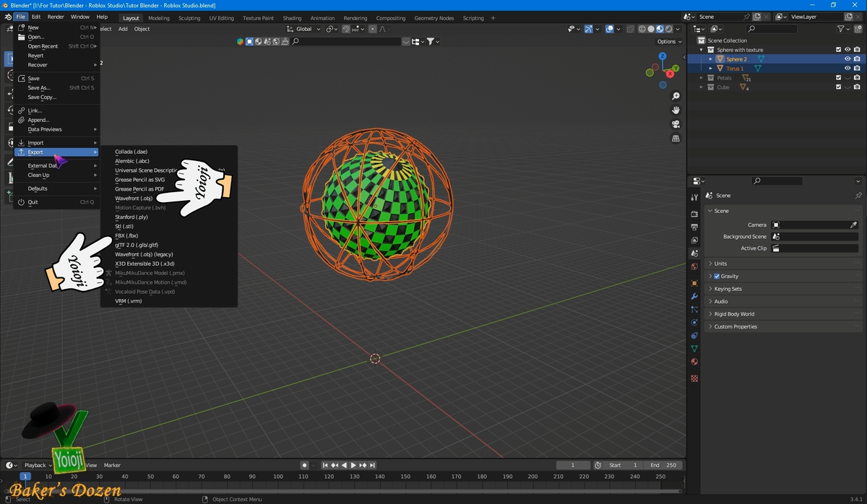
Task: Open the Texture properties checker icon
Action: coord(694,378)
